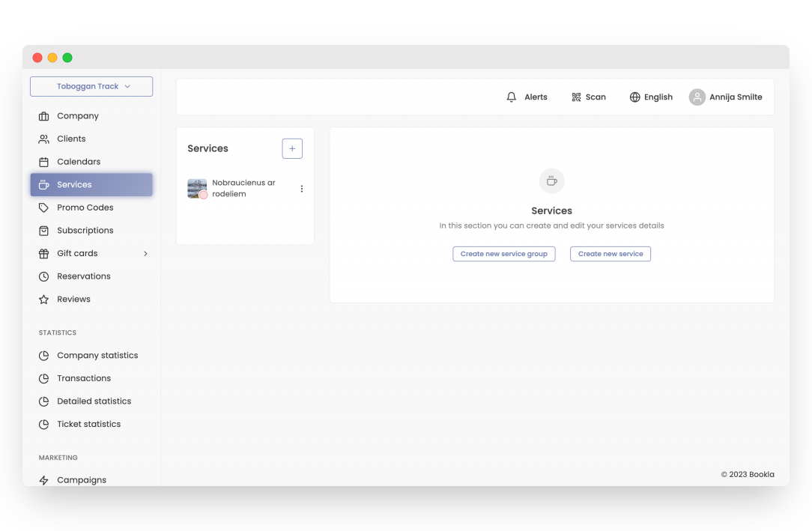This screenshot has width=812, height=531.
Task: Open the Services menu item
Action: (x=74, y=184)
